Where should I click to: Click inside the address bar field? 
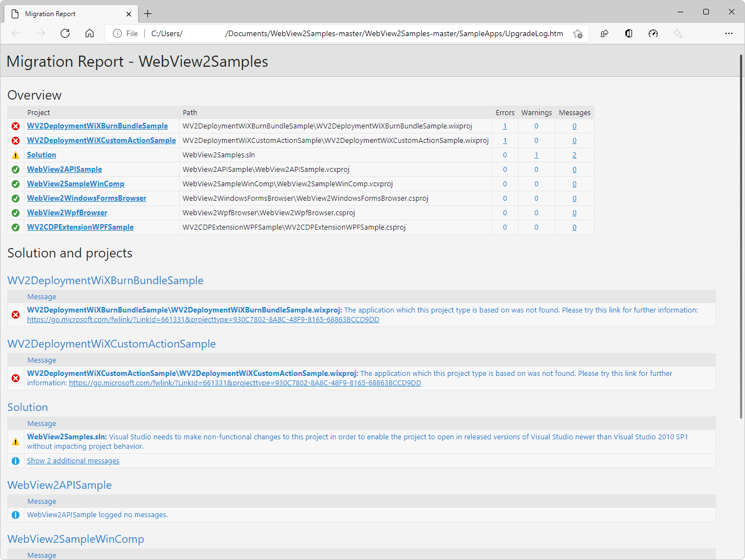[x=334, y=33]
